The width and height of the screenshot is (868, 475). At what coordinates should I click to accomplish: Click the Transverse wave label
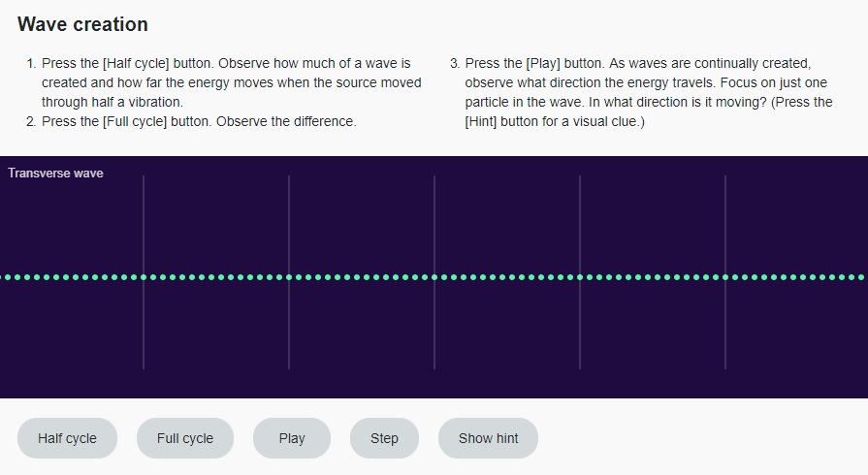coord(55,174)
